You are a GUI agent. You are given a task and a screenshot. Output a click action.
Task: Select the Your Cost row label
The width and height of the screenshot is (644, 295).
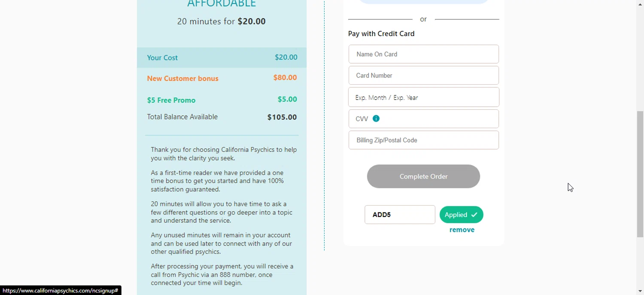[x=162, y=58]
